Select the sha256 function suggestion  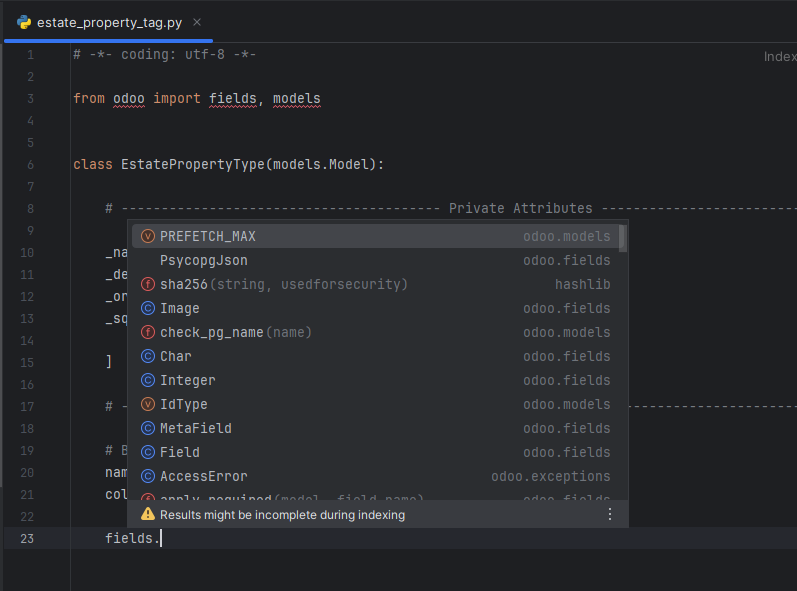[376, 284]
